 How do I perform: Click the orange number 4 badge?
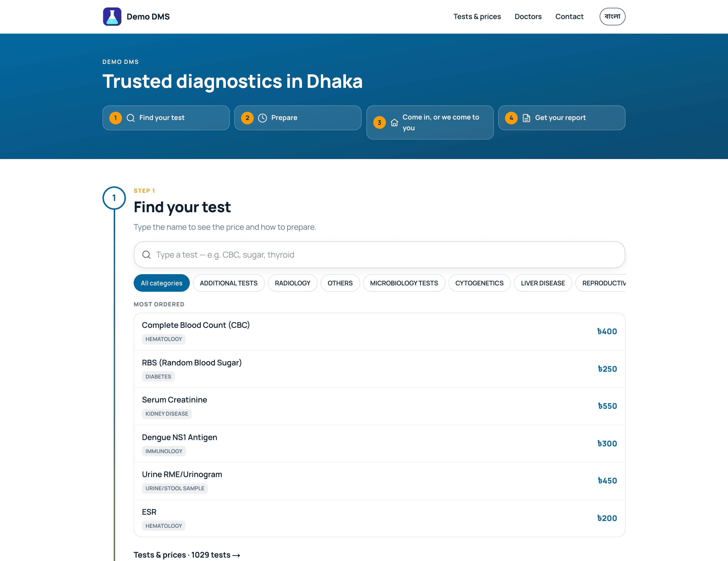(511, 118)
